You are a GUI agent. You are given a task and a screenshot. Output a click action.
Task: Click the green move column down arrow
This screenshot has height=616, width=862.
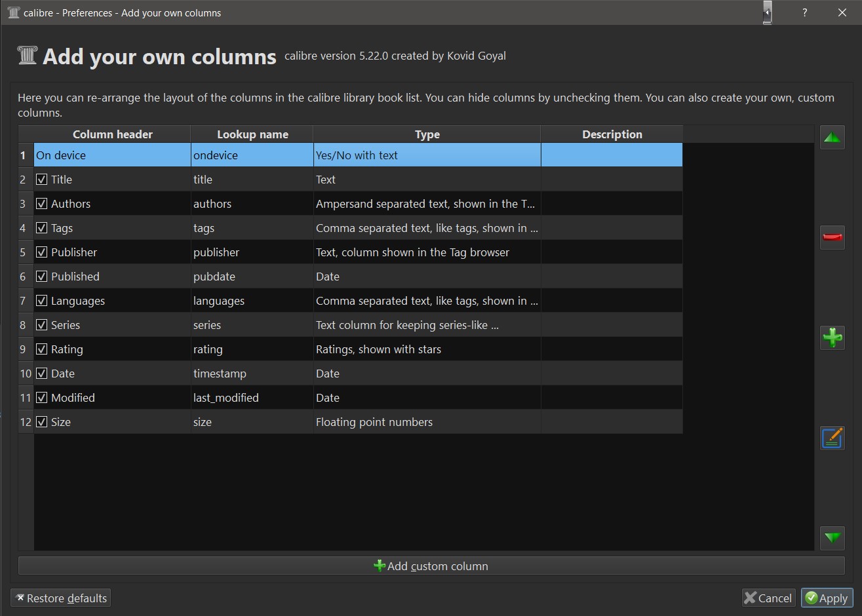point(832,538)
